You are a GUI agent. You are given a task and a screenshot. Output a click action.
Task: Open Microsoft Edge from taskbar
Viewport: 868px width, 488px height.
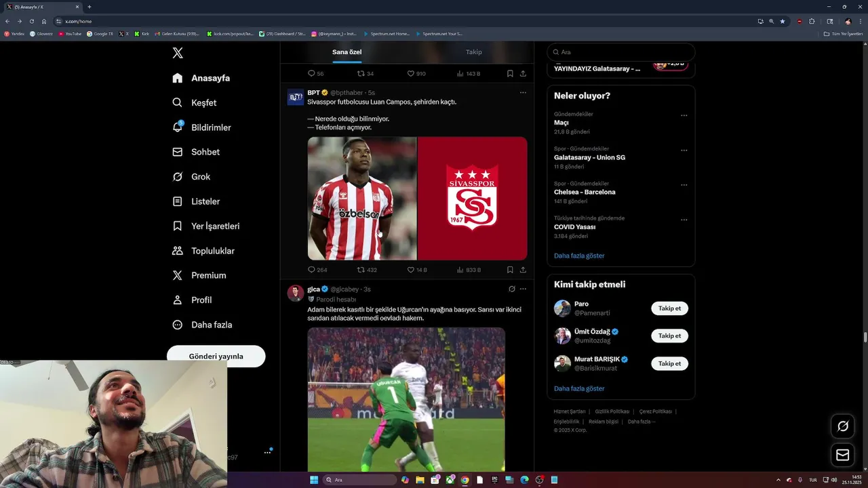524,480
